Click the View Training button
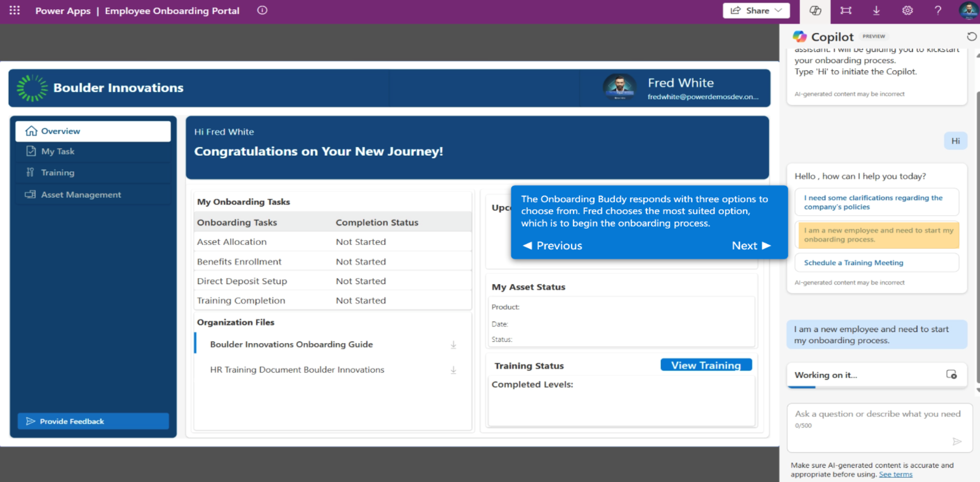Screen dimensions: 980x482 [x=706, y=365]
